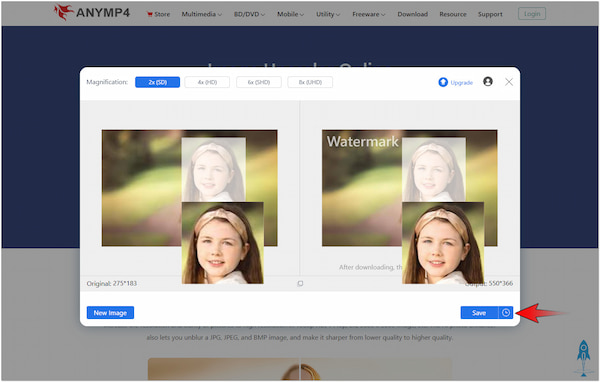The height and width of the screenshot is (382, 600).
Task: Click the rocket back-to-top icon
Action: point(583,358)
